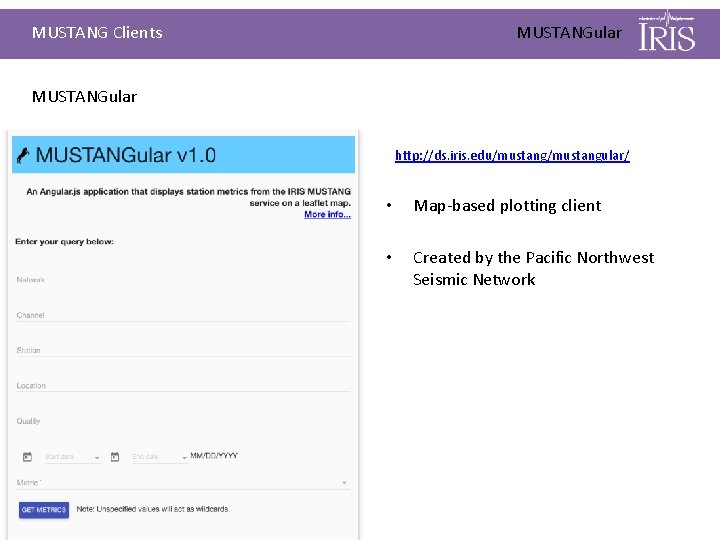
Task: Select black MUSTANGular slide heading
Action: click(84, 96)
